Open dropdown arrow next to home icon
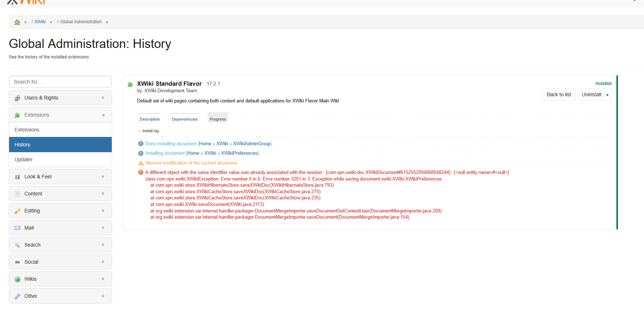 [x=25, y=22]
